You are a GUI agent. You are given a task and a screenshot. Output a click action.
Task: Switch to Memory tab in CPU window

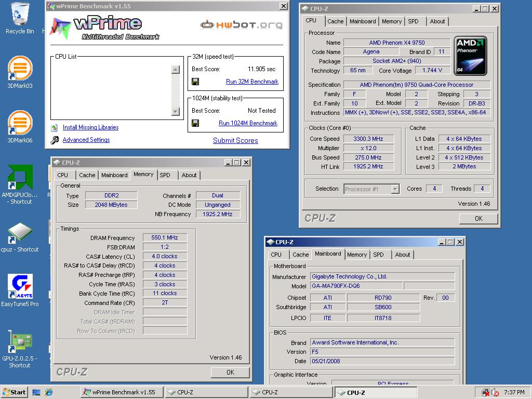click(x=392, y=21)
